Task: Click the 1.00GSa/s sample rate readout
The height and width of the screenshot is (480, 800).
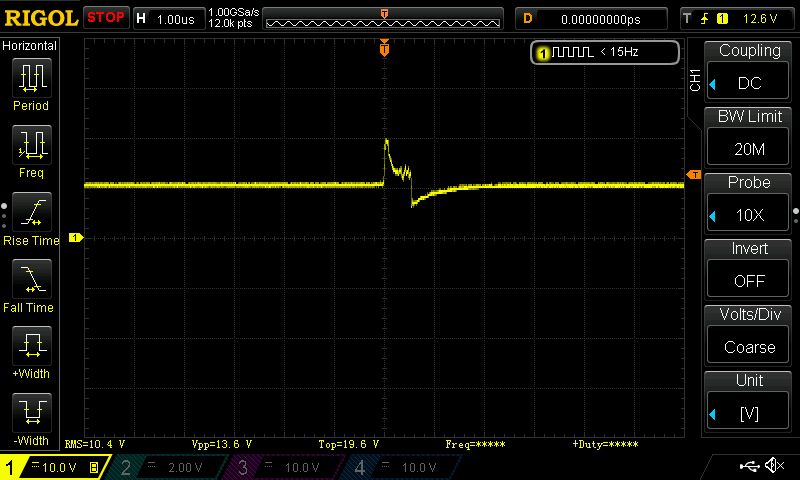Action: click(234, 12)
